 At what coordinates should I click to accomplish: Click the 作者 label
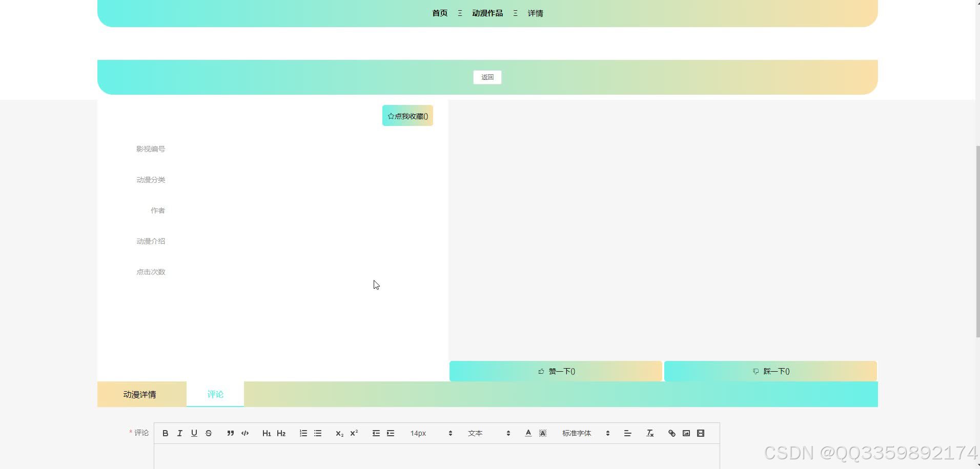158,210
